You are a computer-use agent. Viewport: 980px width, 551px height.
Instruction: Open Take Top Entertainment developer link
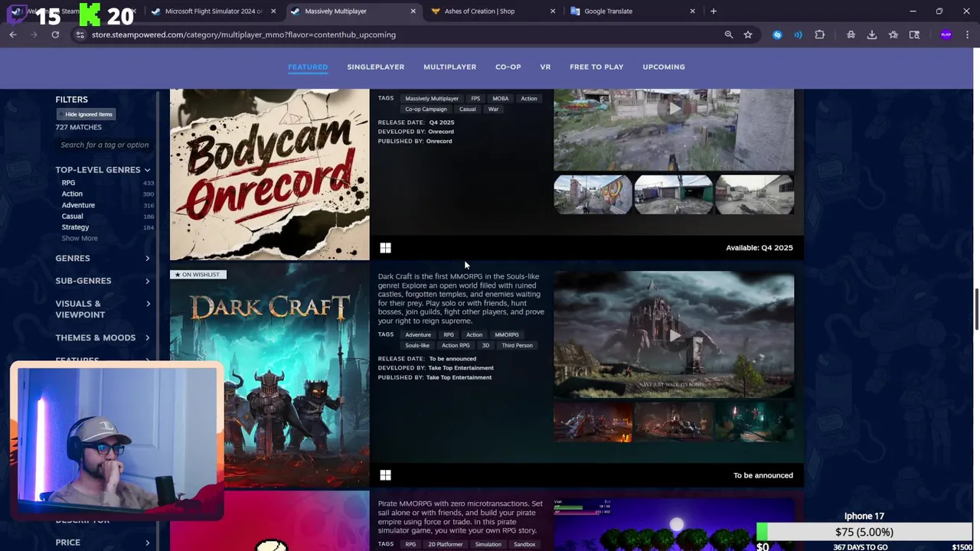(x=461, y=368)
